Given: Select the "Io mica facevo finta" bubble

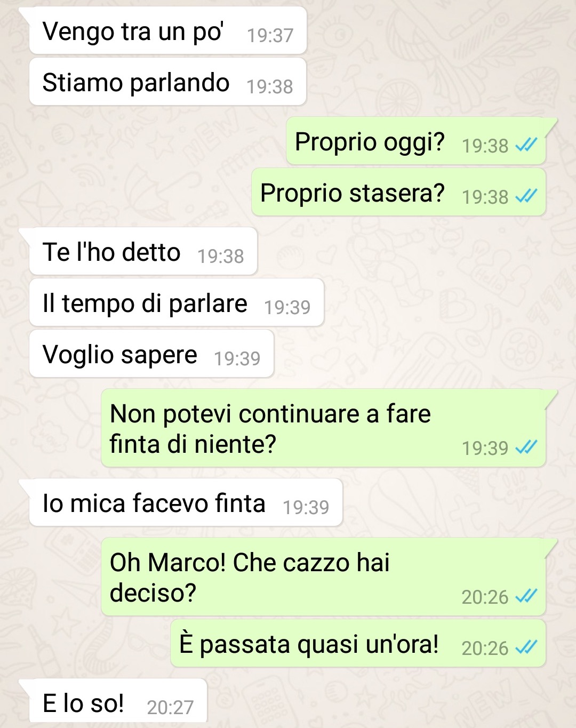Looking at the screenshot, I should 186,503.
